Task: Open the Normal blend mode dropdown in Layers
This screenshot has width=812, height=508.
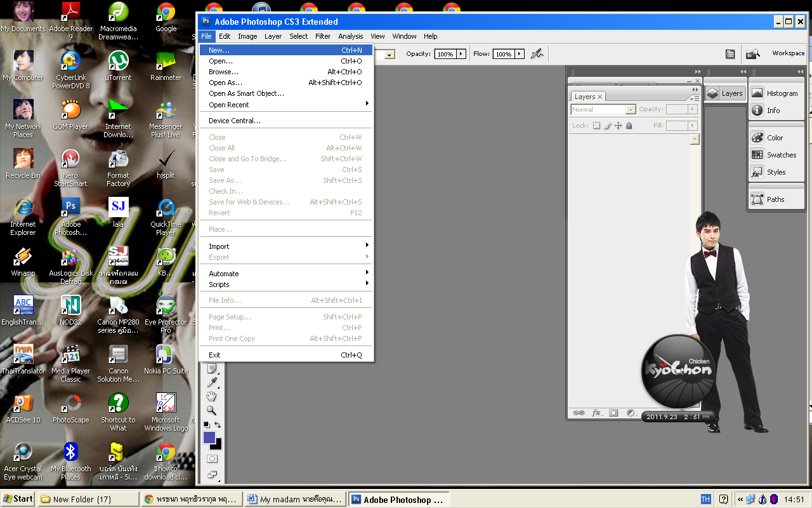Action: [x=603, y=109]
